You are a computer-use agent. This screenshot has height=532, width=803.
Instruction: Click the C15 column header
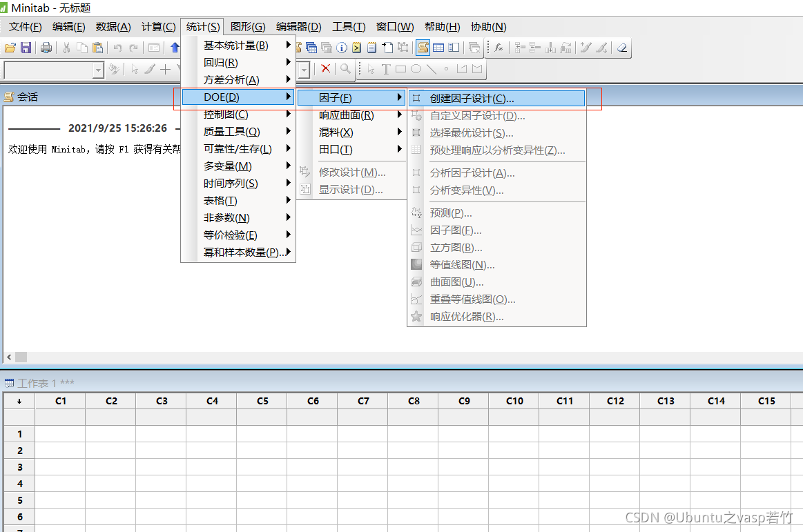(x=766, y=401)
